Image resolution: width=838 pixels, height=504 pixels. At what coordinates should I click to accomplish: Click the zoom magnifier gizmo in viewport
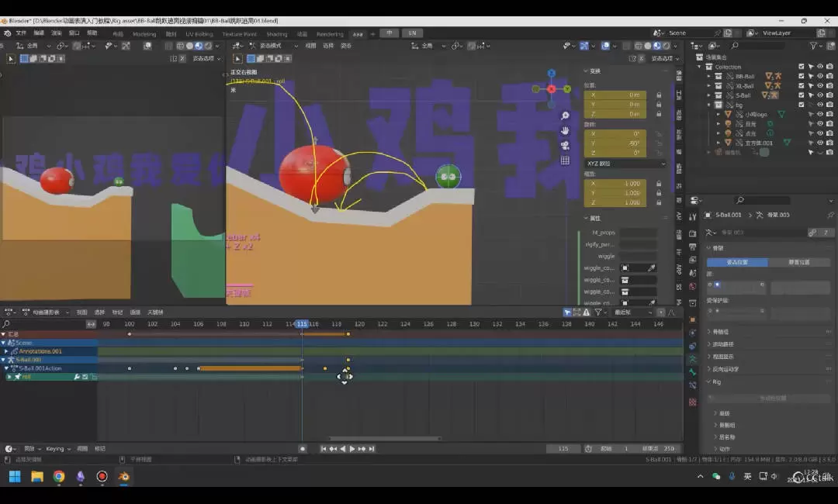coord(565,116)
